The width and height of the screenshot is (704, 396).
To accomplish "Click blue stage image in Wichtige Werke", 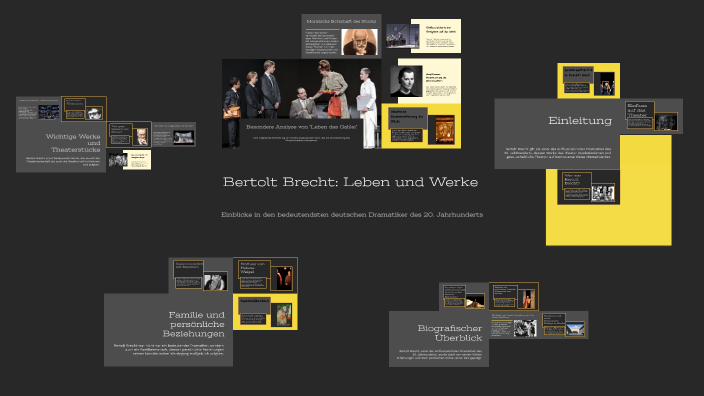I will 48,112.
